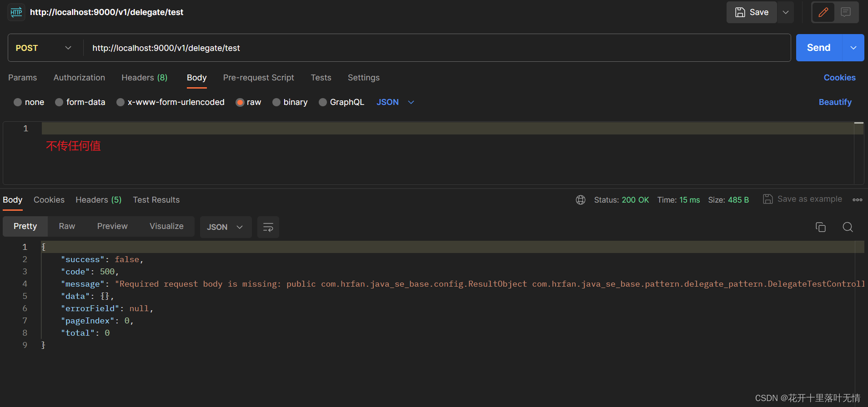This screenshot has width=868, height=407.
Task: Click Save as example text
Action: point(810,199)
